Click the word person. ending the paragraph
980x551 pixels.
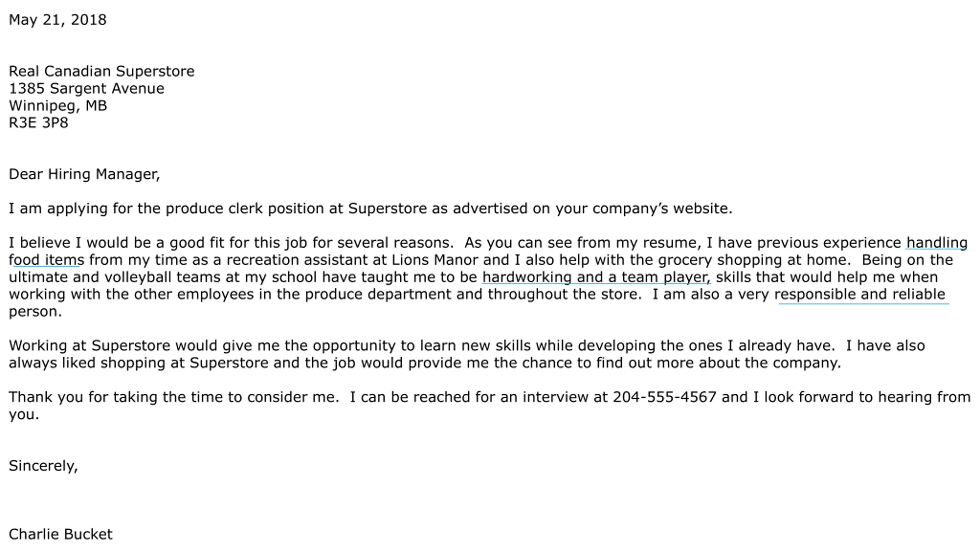point(35,312)
